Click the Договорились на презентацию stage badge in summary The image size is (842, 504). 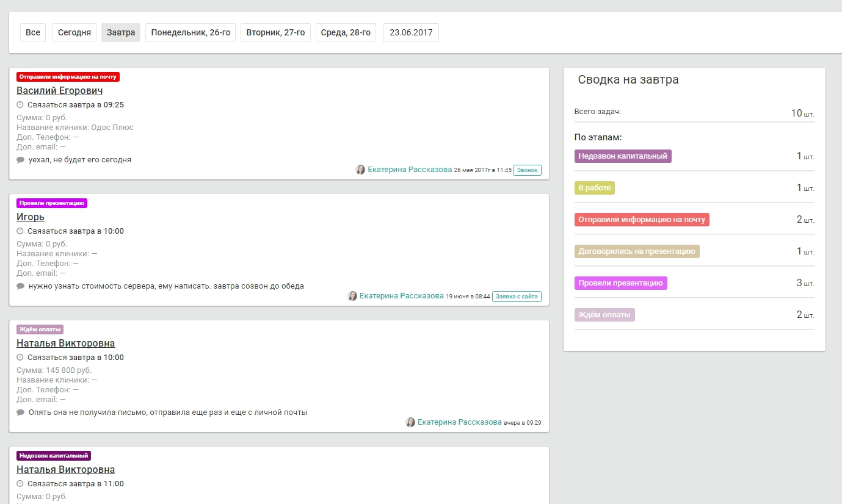(x=637, y=251)
